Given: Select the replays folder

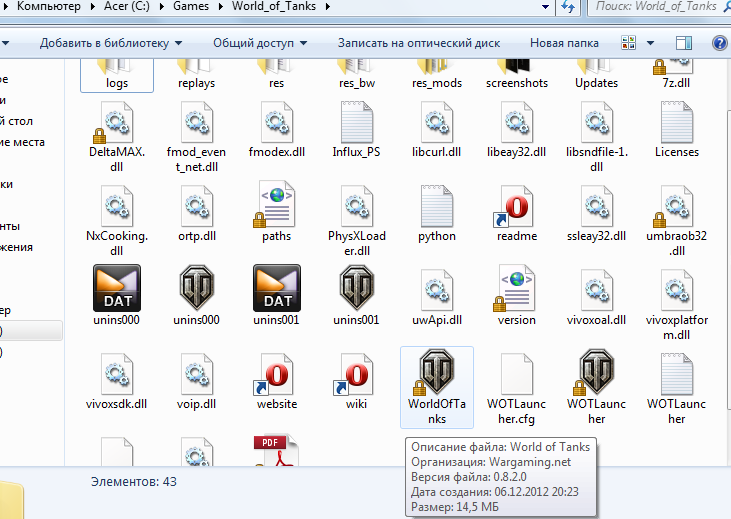Looking at the screenshot, I should 197,75.
